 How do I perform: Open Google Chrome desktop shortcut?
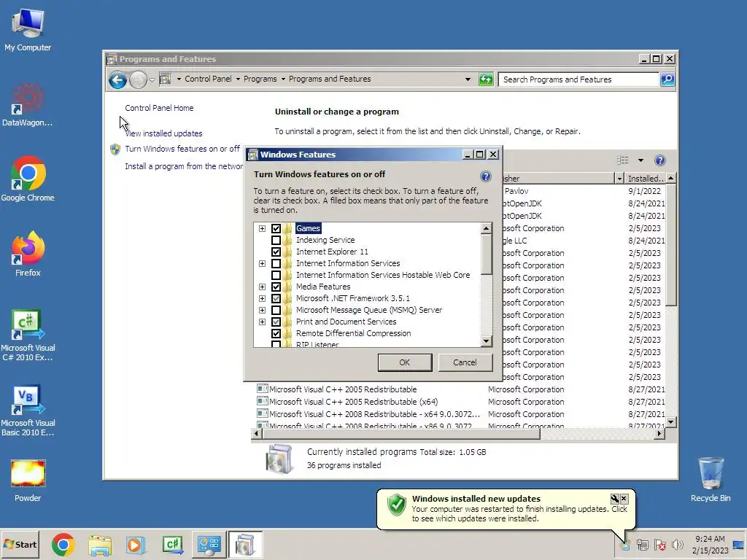tap(28, 179)
